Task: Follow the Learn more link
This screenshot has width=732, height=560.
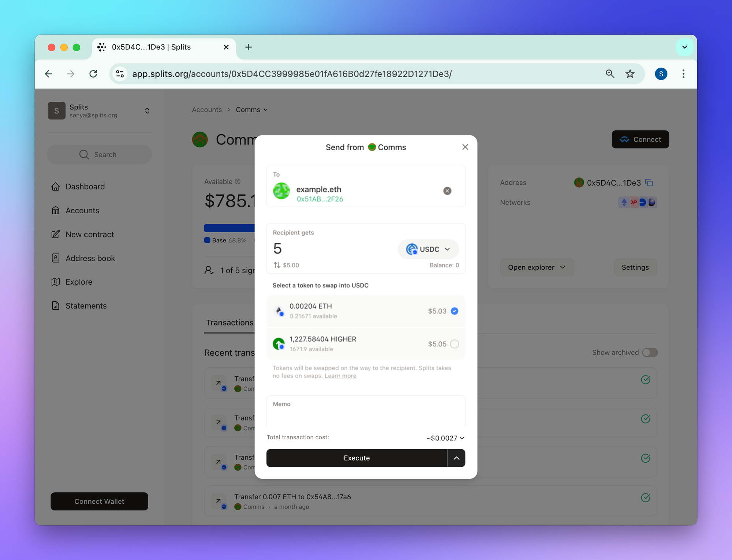Action: (x=340, y=376)
